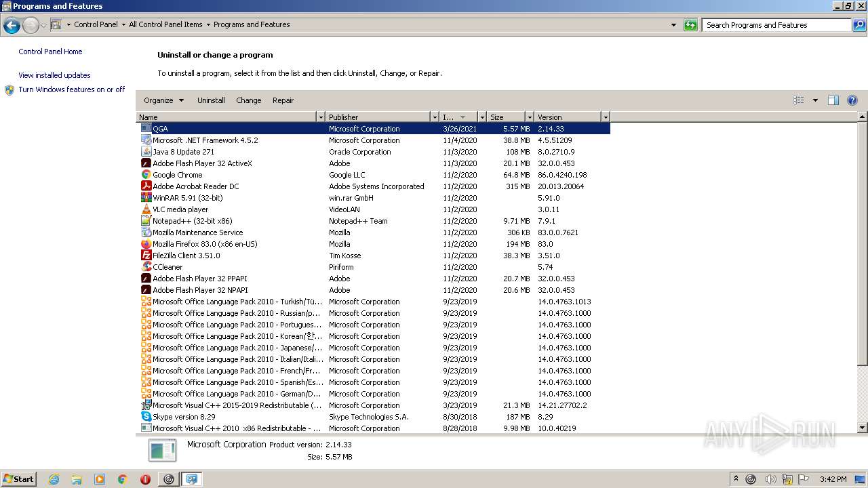The image size is (868, 488).
Task: Click the Microsoft .NET Framework 4.5.2 icon
Action: tap(146, 140)
